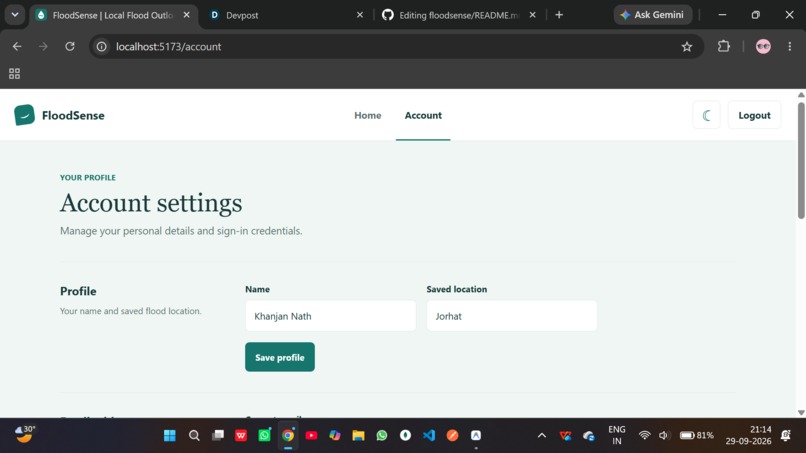Close the Devpost browser tab
This screenshot has width=806, height=453.
(x=360, y=15)
